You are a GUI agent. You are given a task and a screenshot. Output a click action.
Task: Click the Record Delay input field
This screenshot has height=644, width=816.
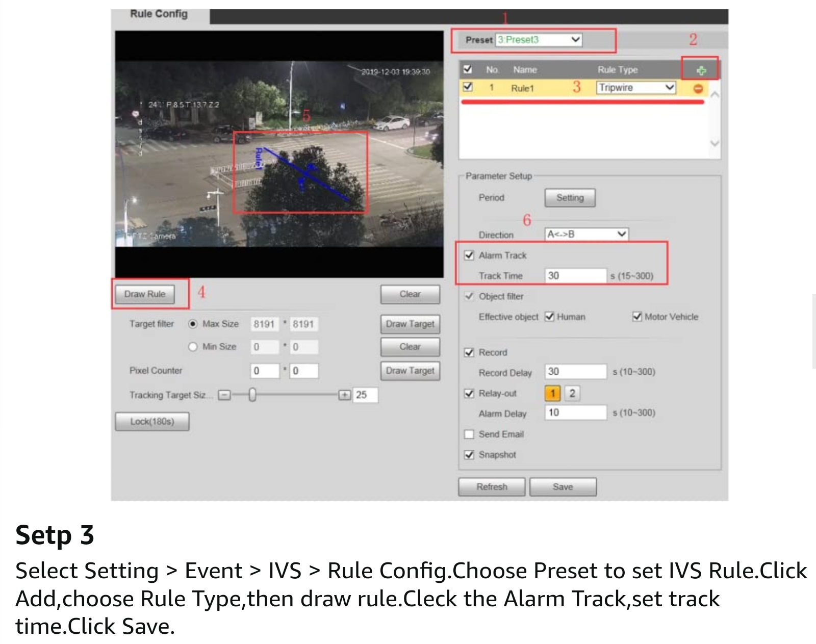point(576,372)
